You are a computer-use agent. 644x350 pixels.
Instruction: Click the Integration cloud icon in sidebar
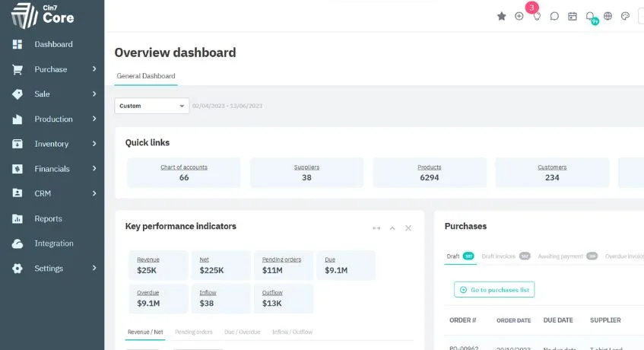[17, 243]
